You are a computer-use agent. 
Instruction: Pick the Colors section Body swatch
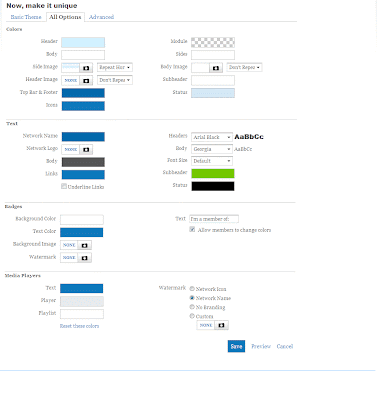tap(83, 55)
